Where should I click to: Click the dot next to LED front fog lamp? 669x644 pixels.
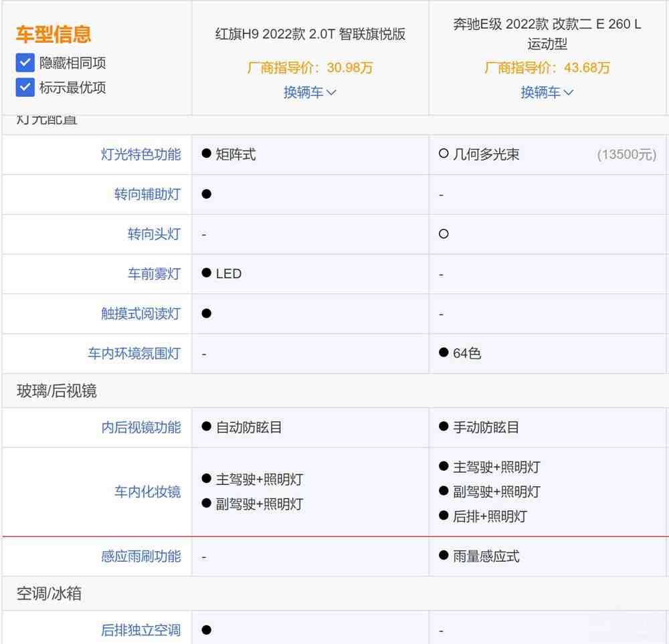(x=205, y=274)
